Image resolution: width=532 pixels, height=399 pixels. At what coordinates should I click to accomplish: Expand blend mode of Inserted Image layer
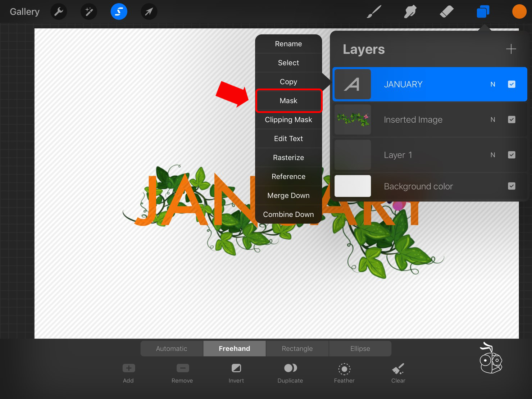493,119
